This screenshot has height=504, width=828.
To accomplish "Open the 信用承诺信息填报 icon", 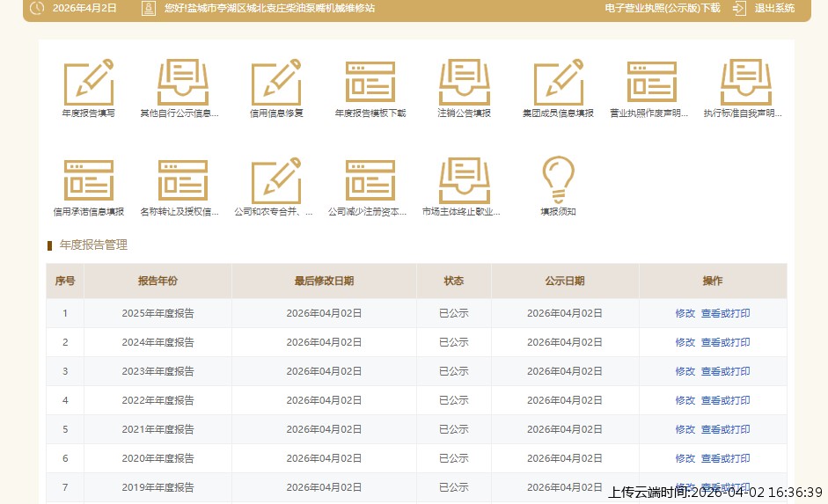I will pyautogui.click(x=88, y=181).
